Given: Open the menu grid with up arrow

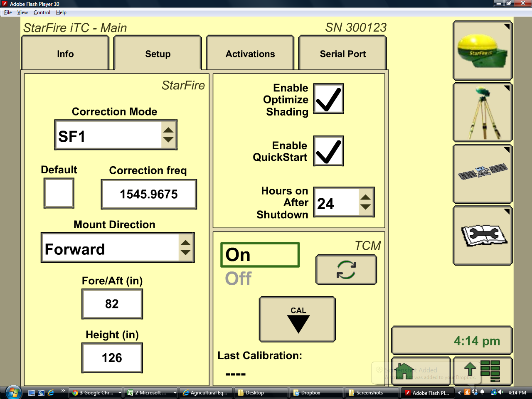Looking at the screenshot, I should [483, 371].
